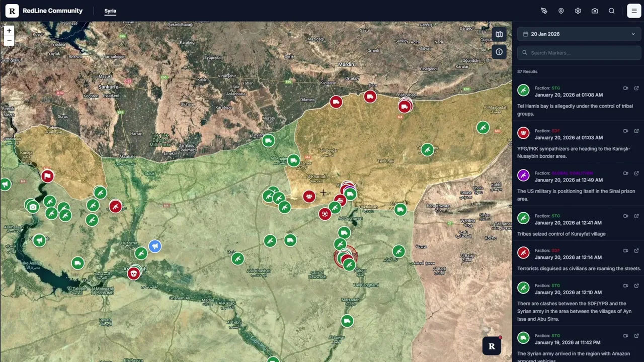Click 'January 20, 2026 at 01:03 AM' timestamp
The width and height of the screenshot is (644, 362).
569,137
